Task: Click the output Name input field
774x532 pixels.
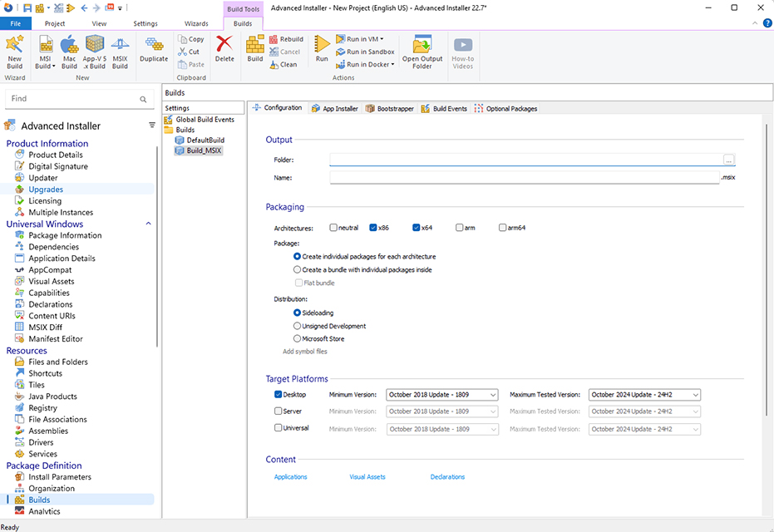Action: (x=524, y=178)
